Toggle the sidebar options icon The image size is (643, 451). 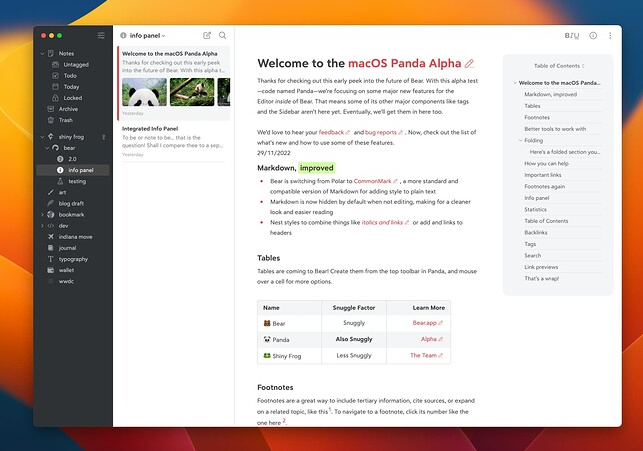101,36
